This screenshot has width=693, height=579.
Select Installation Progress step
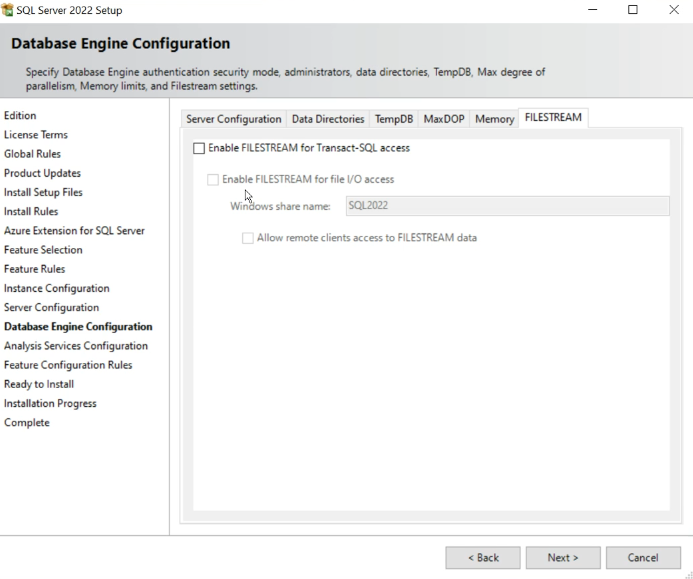click(x=50, y=404)
